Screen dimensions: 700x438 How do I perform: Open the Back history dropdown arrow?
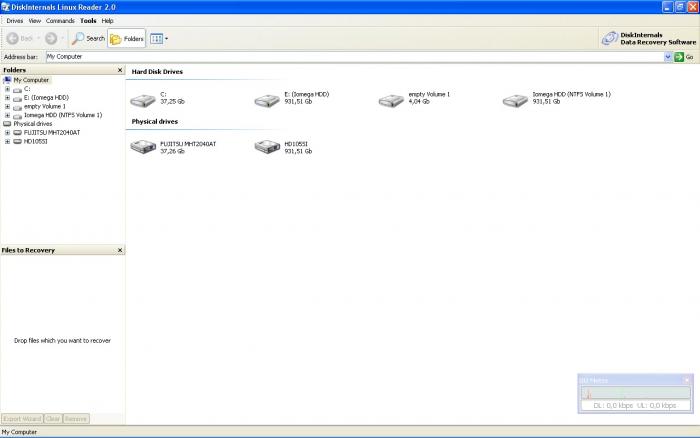[38, 38]
